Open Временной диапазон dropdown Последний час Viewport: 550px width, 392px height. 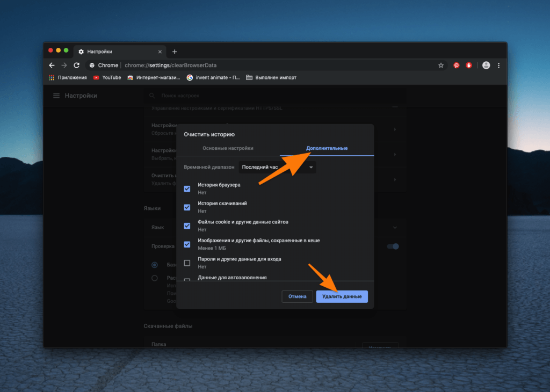(277, 167)
